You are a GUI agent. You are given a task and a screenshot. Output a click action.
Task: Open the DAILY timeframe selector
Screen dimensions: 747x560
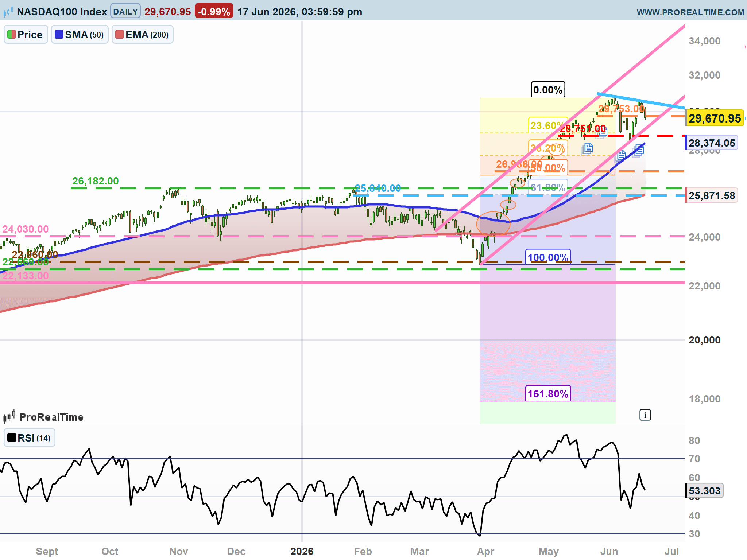click(x=125, y=11)
